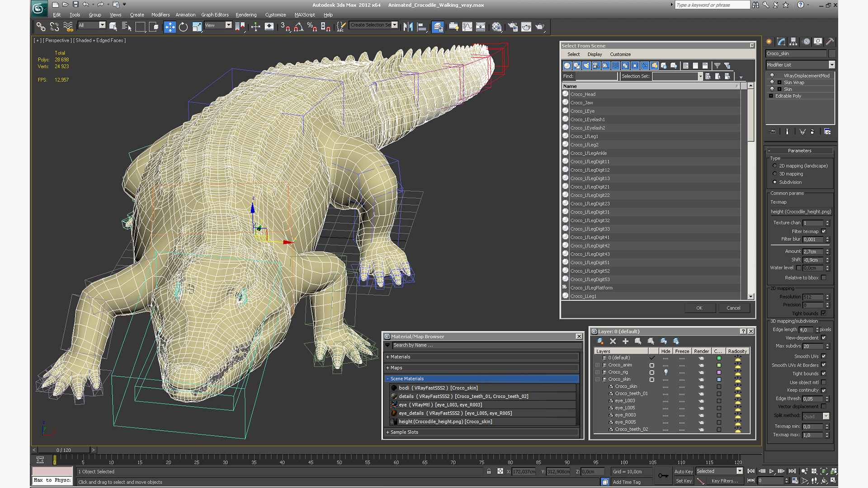Toggle Angle Snap in main toolbar
This screenshot has height=488, width=868.
pyautogui.click(x=298, y=27)
